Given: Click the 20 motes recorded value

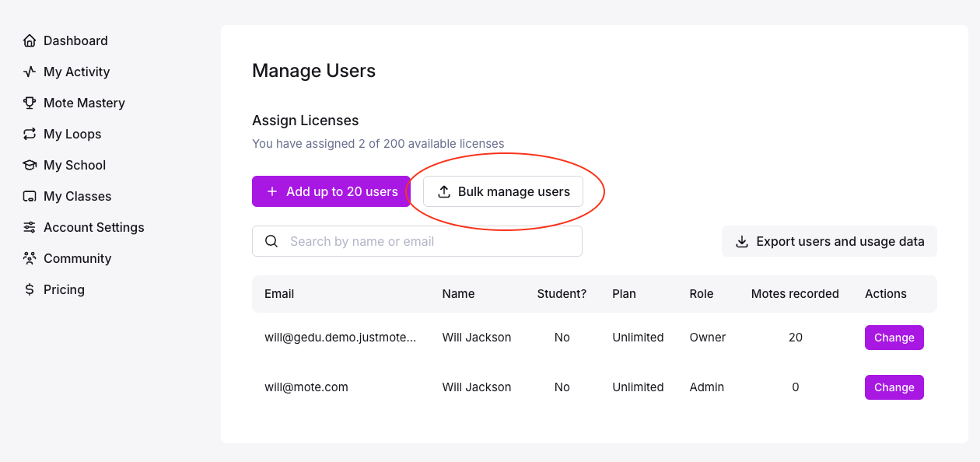Looking at the screenshot, I should point(795,338).
